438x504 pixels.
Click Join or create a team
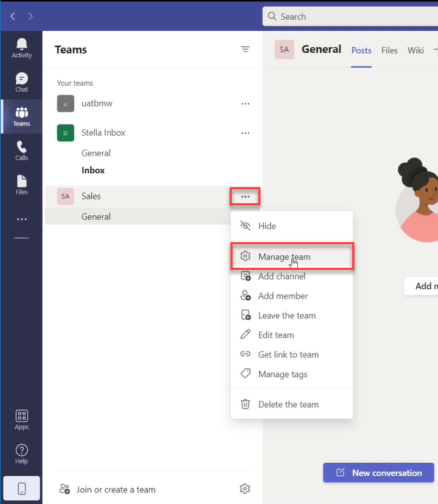point(116,489)
